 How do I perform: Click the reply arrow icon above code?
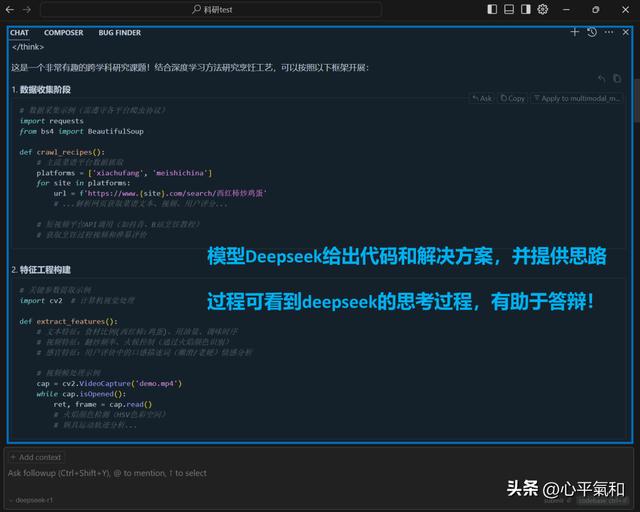601,78
